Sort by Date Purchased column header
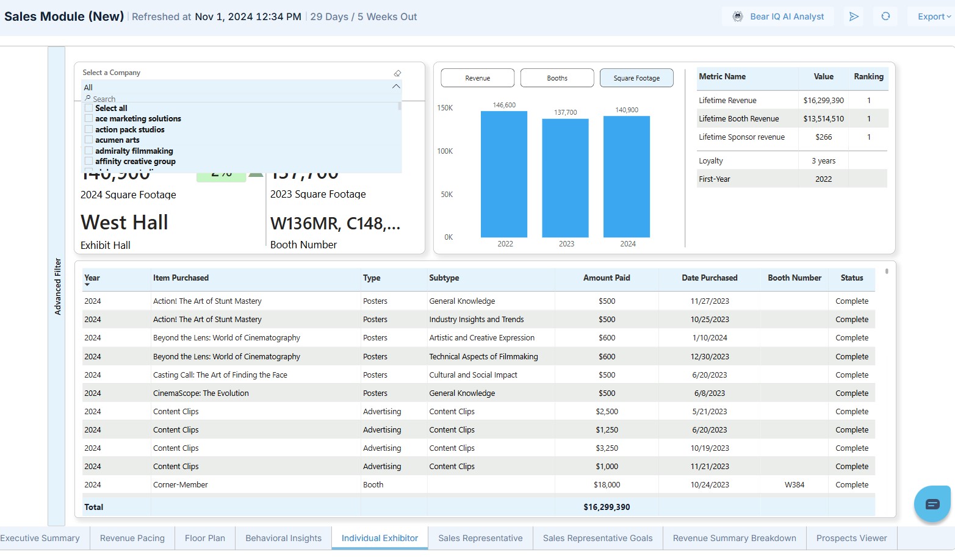Viewport: 955px width, 560px height. [x=710, y=278]
